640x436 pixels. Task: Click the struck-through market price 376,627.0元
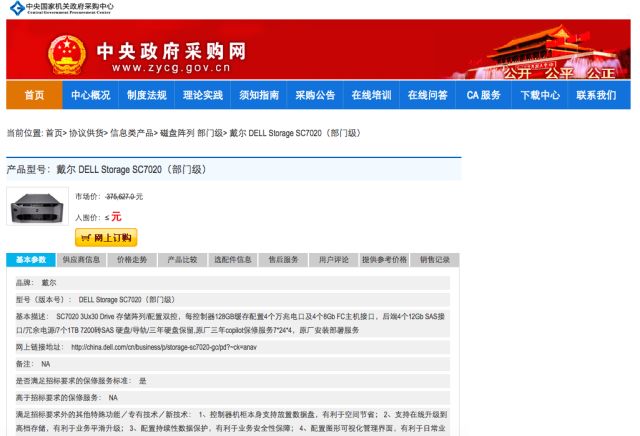[124, 197]
